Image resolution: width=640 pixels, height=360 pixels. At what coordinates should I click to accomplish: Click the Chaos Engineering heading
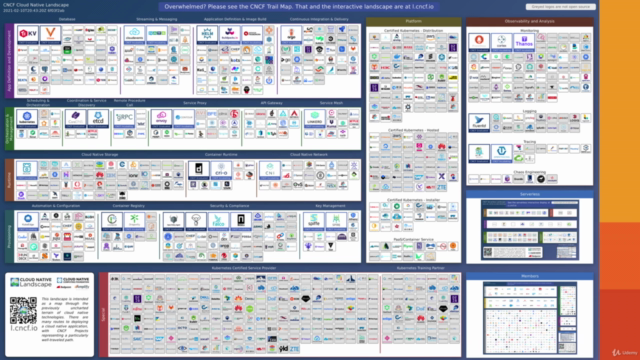529,172
